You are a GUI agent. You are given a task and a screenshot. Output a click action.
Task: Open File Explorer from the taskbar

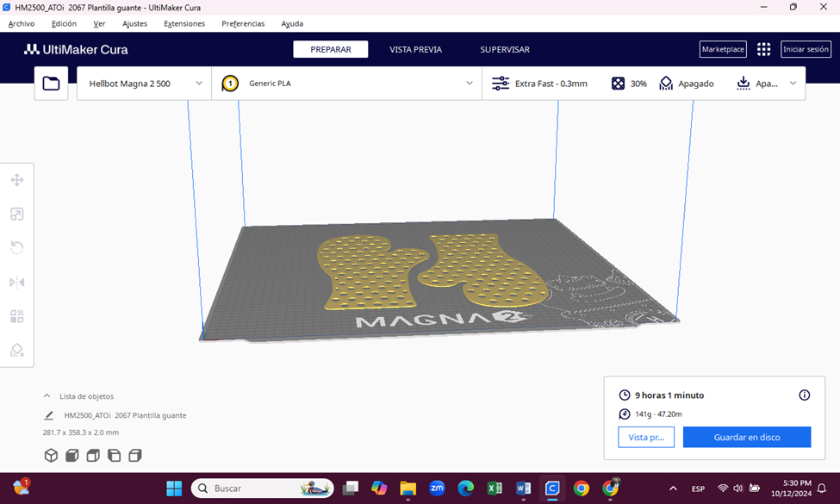(408, 488)
